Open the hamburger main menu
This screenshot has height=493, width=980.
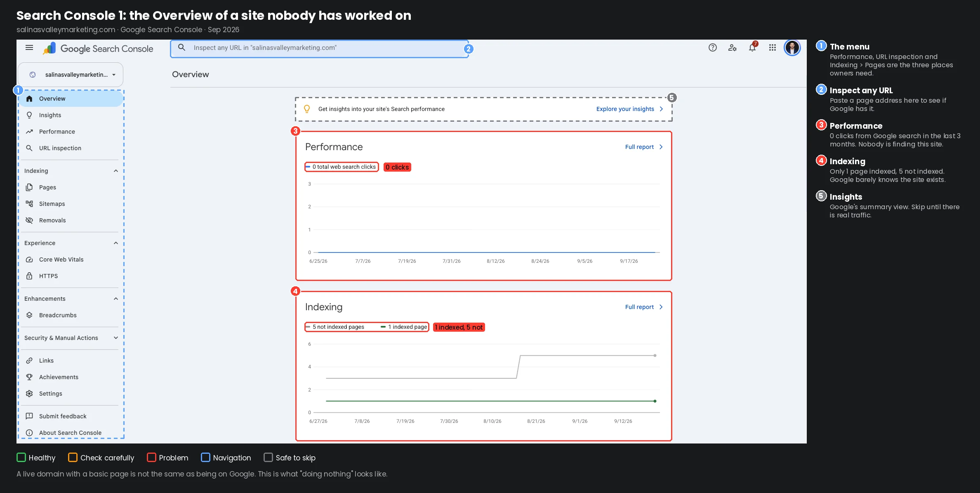pyautogui.click(x=29, y=48)
